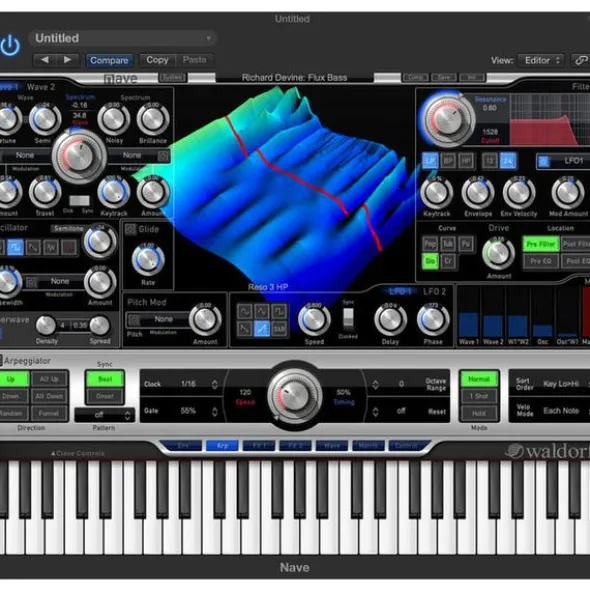Set arpeggiator direction to All Up
Viewport: 590px width, 591px height.
coord(49,379)
